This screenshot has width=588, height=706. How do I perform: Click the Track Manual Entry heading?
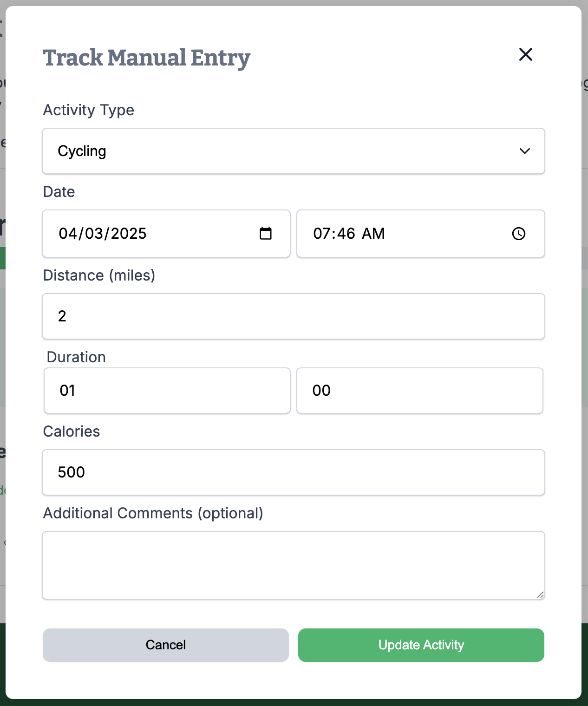pyautogui.click(x=146, y=58)
